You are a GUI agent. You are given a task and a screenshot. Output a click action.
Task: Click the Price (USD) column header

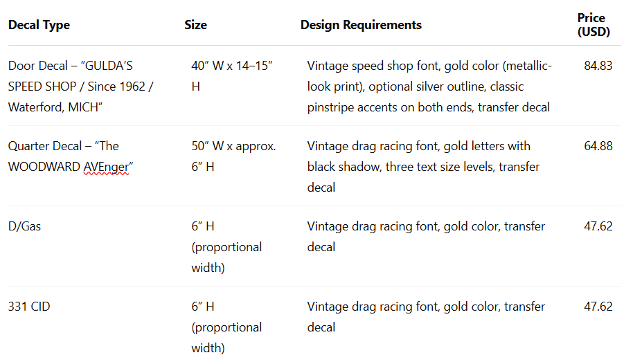point(593,25)
